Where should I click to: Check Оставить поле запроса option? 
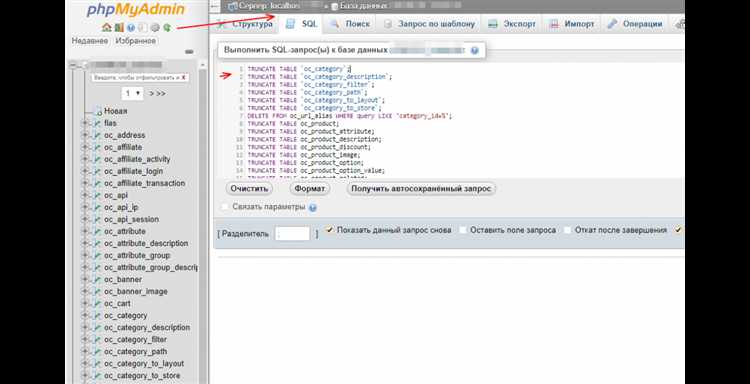pos(463,230)
